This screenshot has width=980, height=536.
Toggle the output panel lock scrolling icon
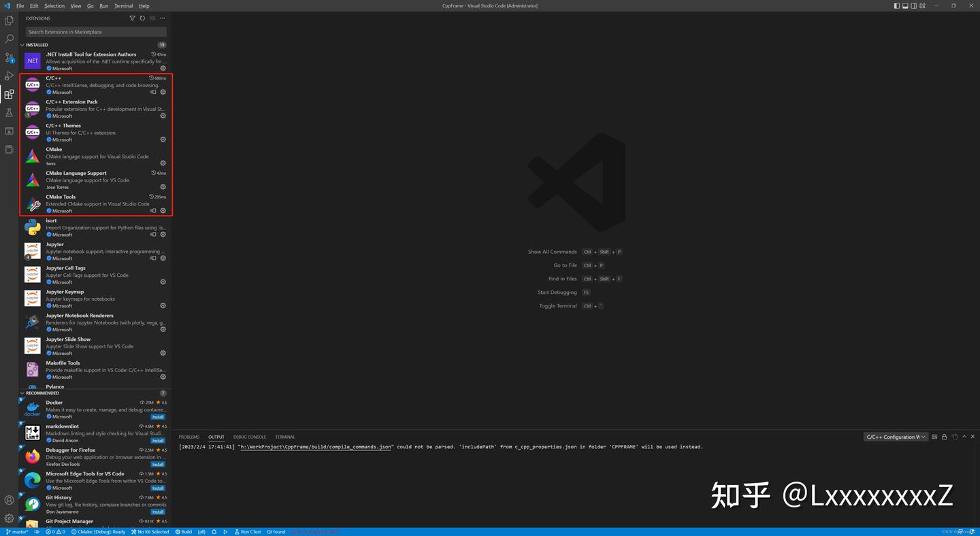[944, 437]
